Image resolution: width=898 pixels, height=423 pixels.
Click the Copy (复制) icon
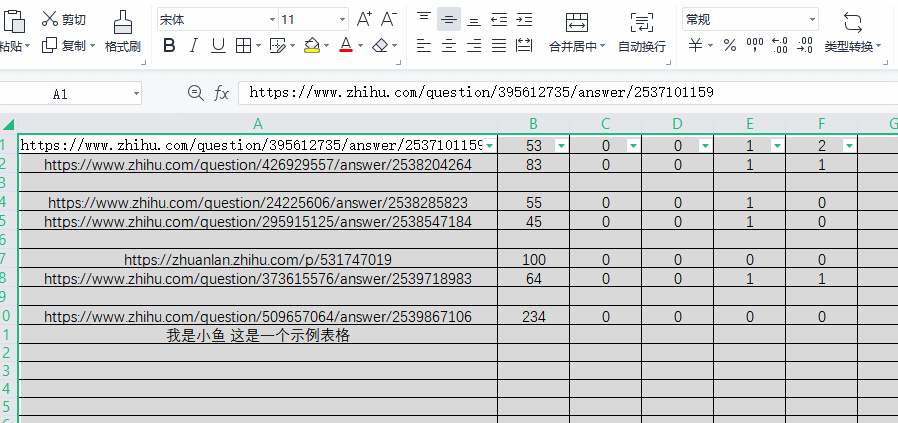point(50,45)
